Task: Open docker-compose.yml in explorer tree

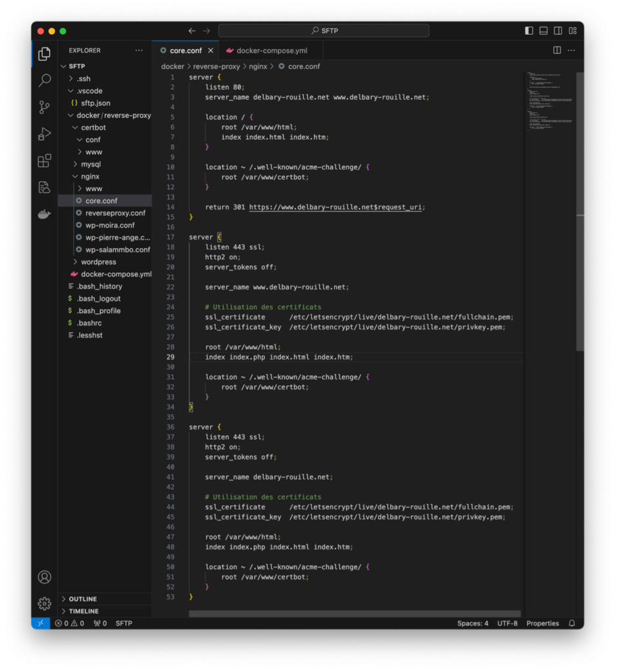Action: click(105, 274)
